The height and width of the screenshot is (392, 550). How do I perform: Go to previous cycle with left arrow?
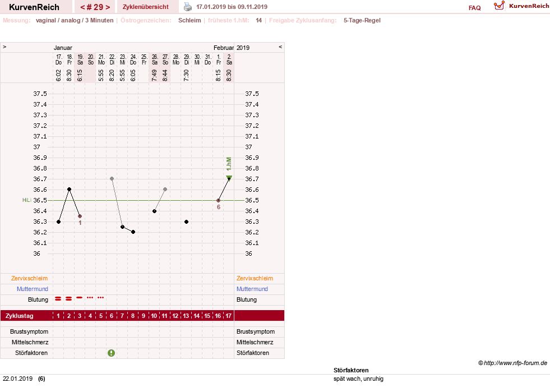tap(83, 7)
